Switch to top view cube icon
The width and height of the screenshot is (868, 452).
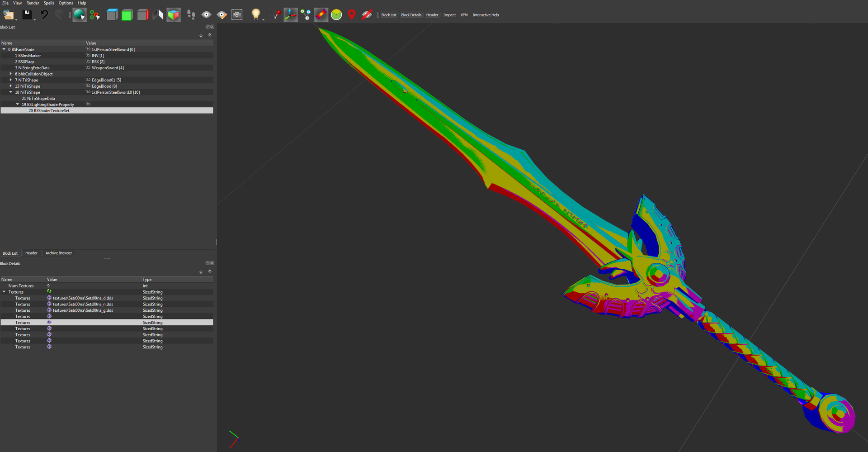coord(112,15)
